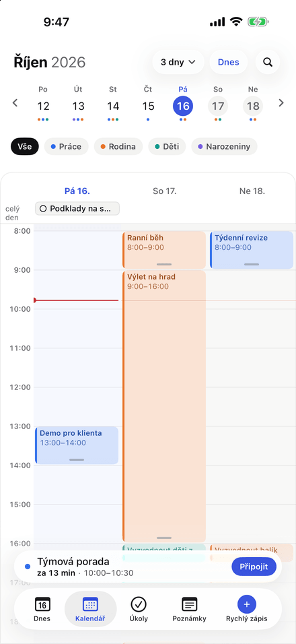The height and width of the screenshot is (644, 296).
Task: Go to next week with the right arrow
Action: (x=281, y=102)
